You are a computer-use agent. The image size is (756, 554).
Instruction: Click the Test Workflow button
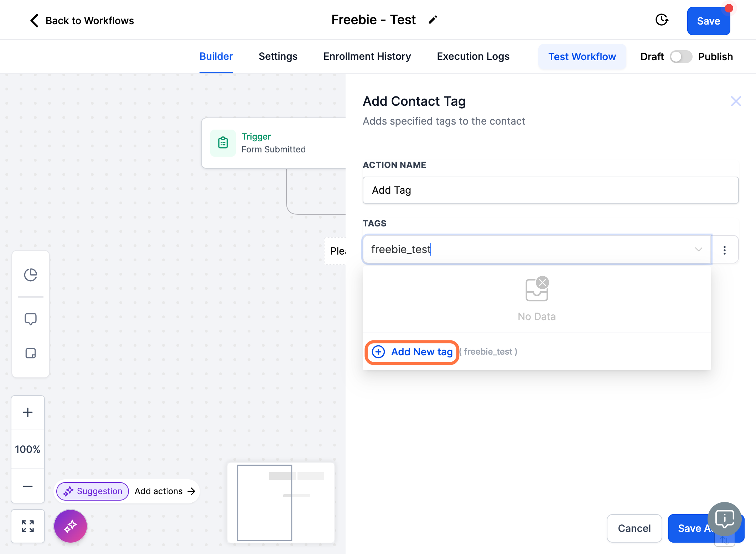click(582, 57)
